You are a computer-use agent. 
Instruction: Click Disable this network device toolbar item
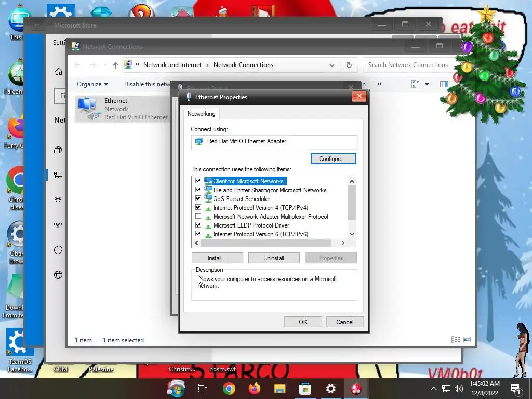[x=147, y=84]
